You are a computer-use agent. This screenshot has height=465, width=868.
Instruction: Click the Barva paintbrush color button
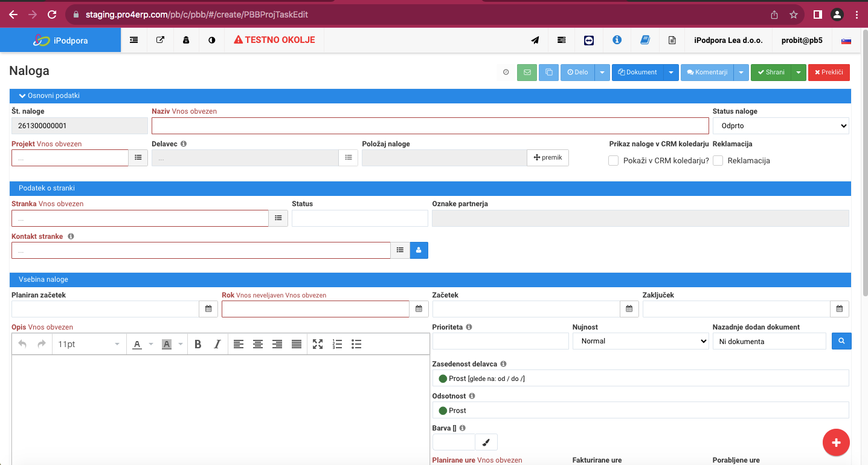click(486, 442)
